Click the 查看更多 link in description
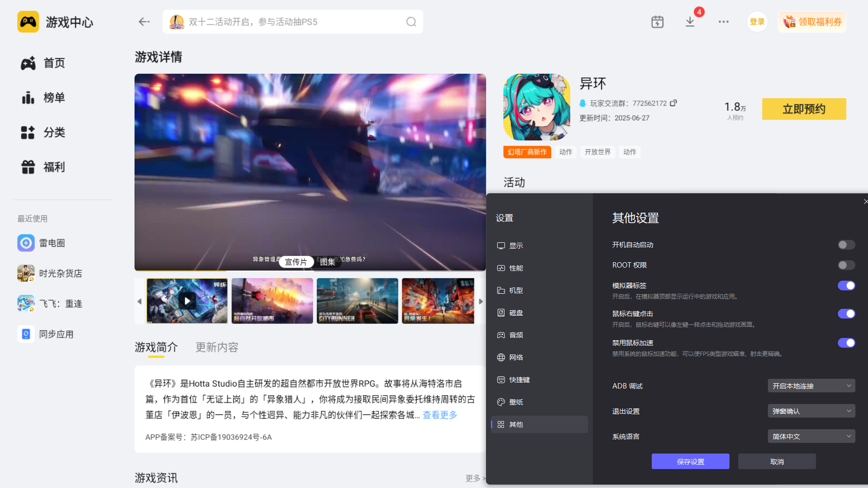The width and height of the screenshot is (868, 488). click(440, 415)
